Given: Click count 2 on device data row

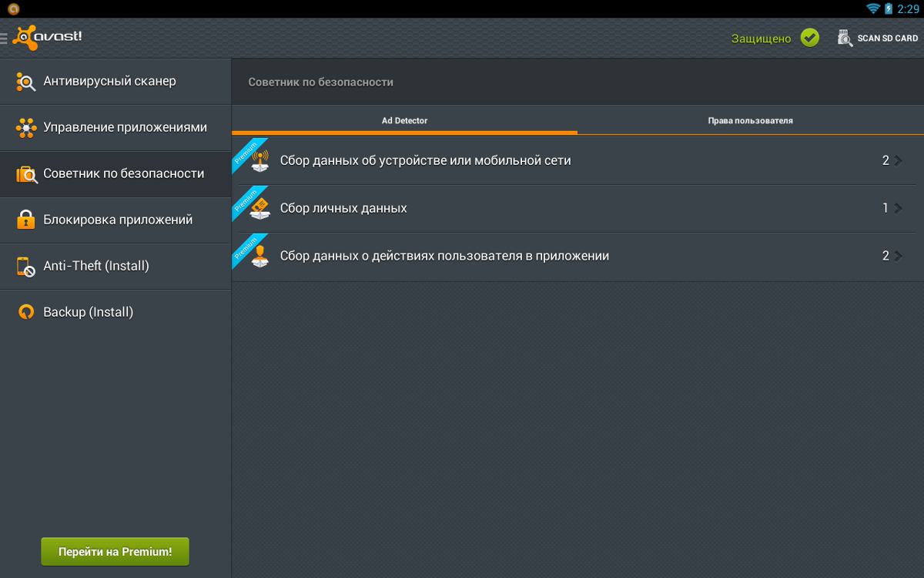Looking at the screenshot, I should [x=885, y=160].
